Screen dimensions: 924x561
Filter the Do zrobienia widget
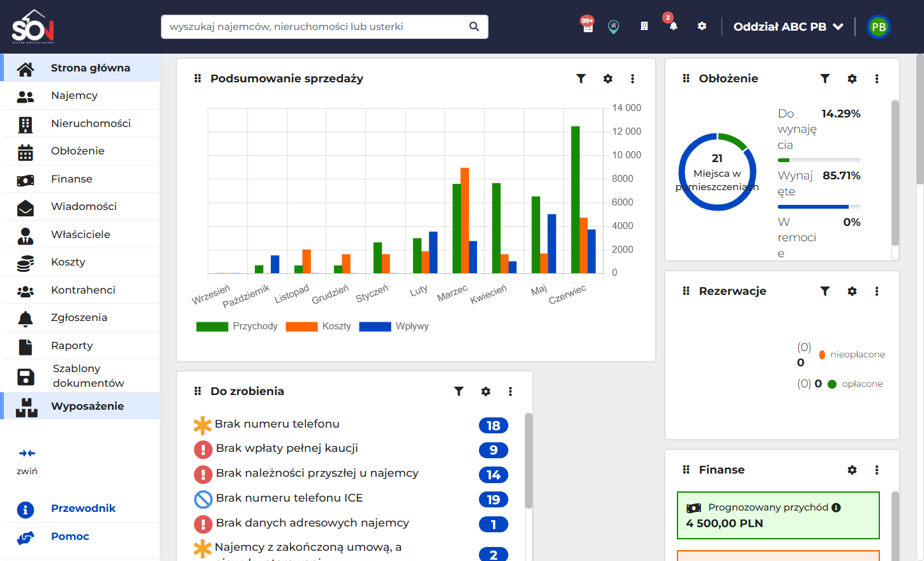point(458,391)
